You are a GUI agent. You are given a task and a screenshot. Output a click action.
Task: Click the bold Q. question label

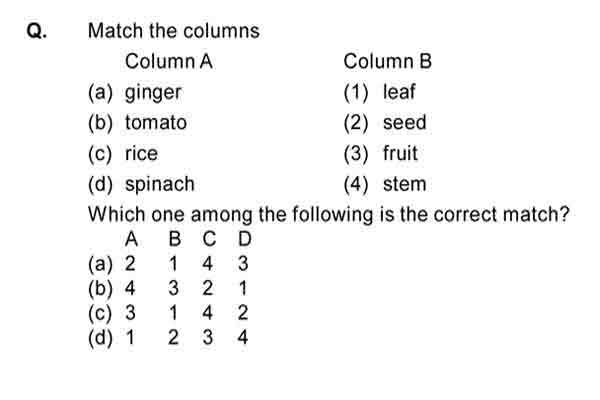pos(37,31)
